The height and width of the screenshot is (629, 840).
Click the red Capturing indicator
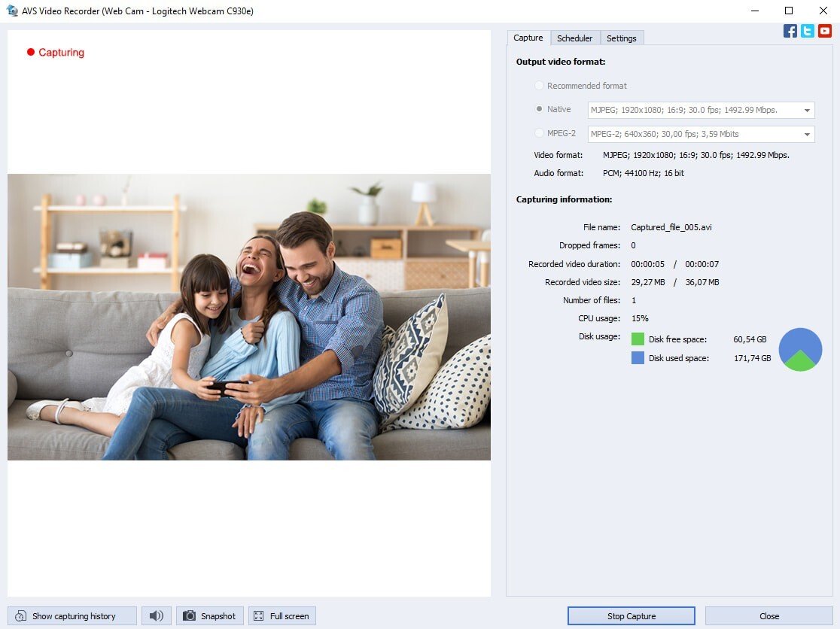coord(55,52)
